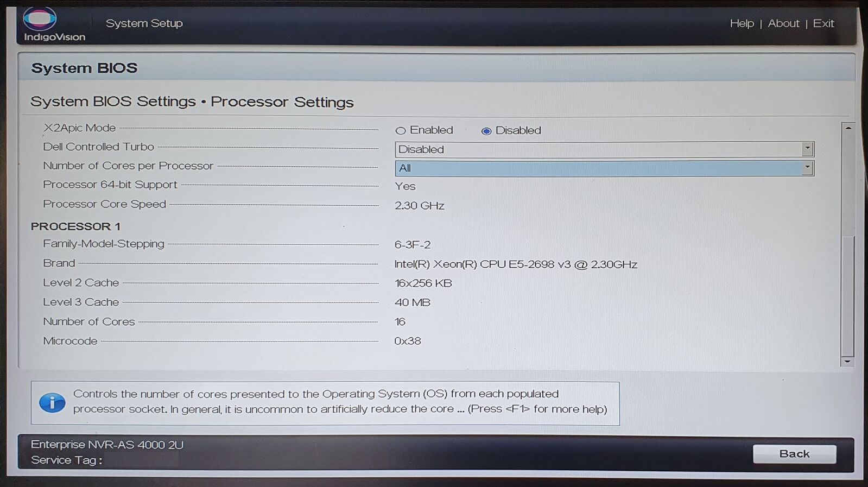868x487 pixels.
Task: Click the Level 2 Cache label
Action: 81,282
